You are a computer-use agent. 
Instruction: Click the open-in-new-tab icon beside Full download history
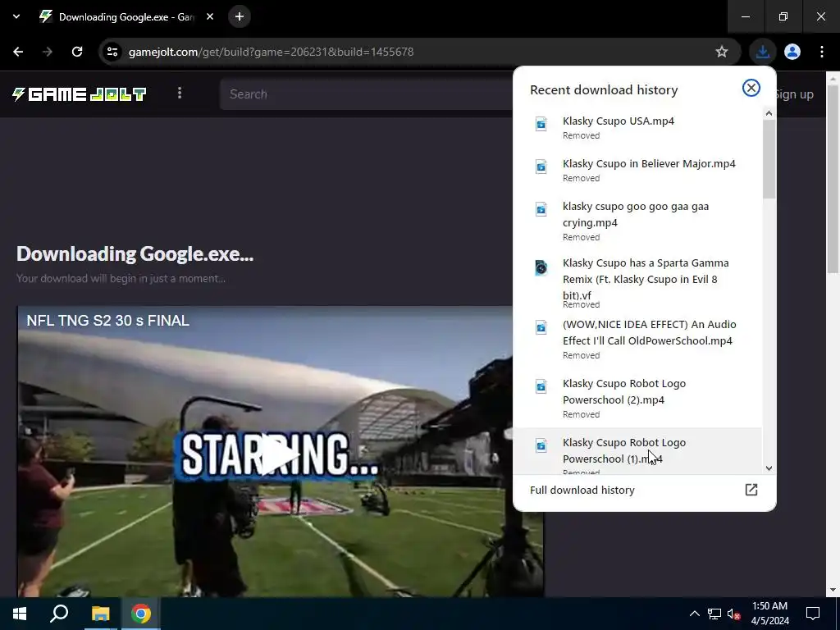[751, 490]
